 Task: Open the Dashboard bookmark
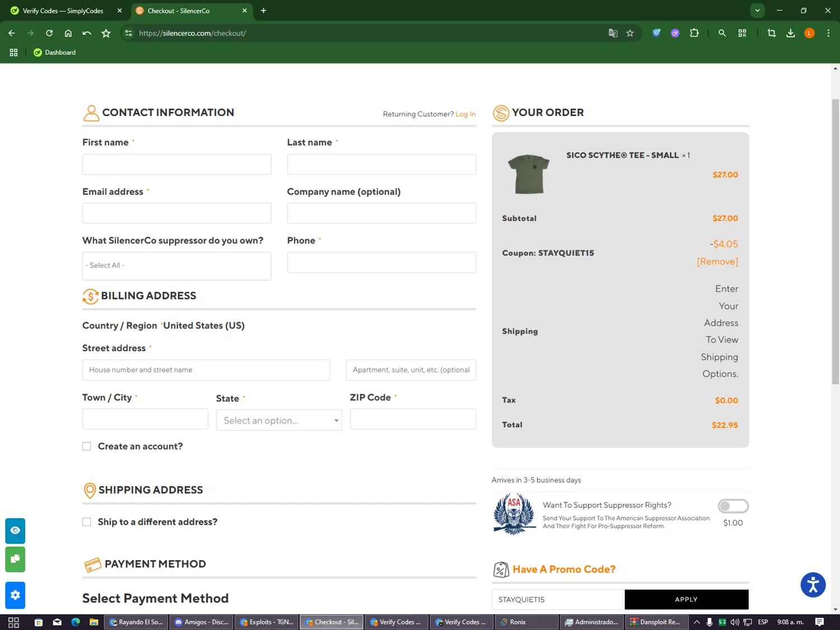pyautogui.click(x=54, y=52)
